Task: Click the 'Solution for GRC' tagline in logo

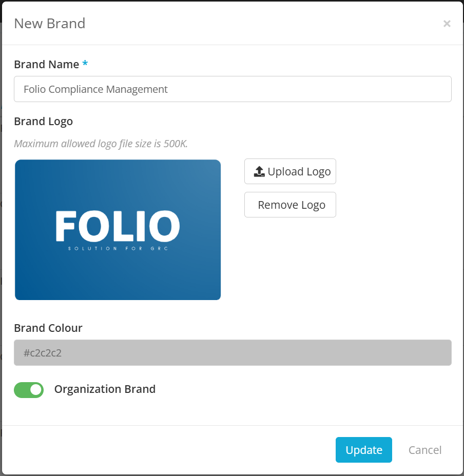Action: [118, 249]
